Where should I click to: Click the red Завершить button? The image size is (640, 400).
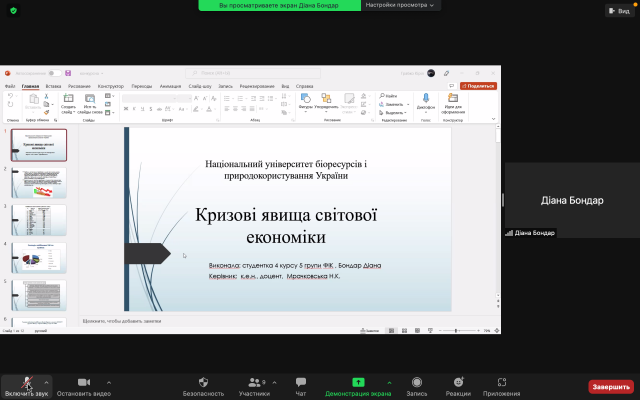[611, 387]
